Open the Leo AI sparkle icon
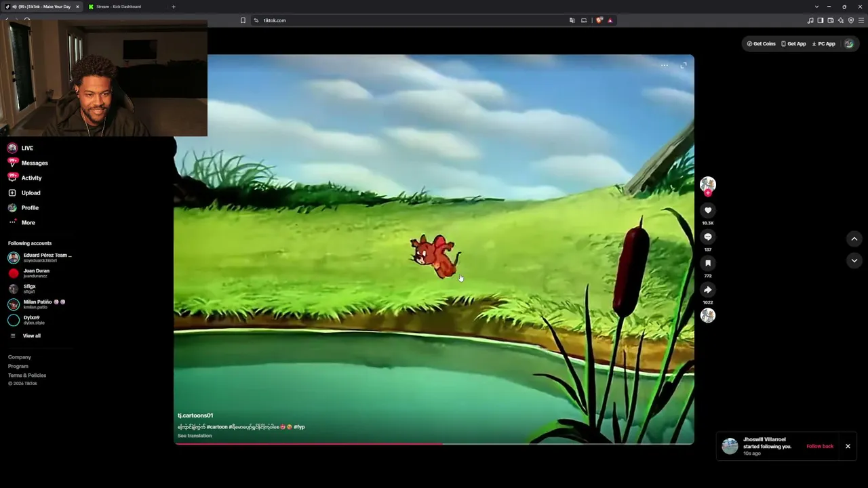The width and height of the screenshot is (868, 488). click(841, 20)
